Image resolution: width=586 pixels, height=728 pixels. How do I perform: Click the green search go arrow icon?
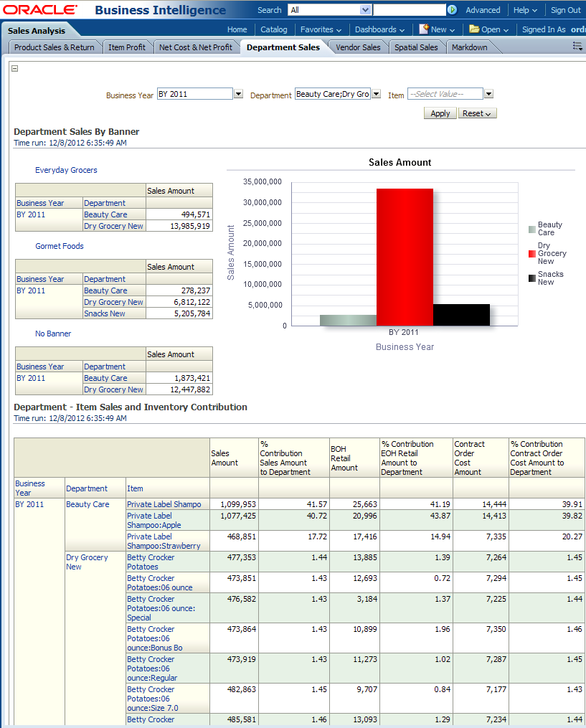(452, 10)
